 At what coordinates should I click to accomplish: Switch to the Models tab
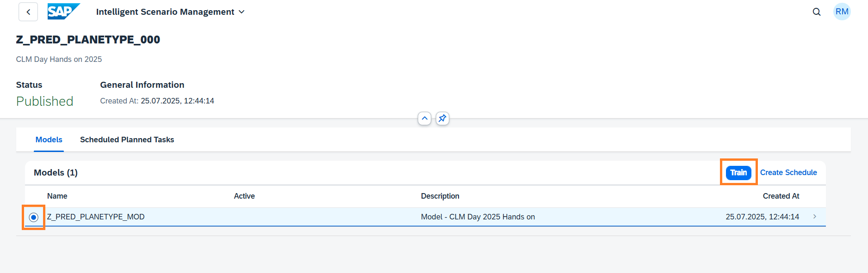point(49,140)
